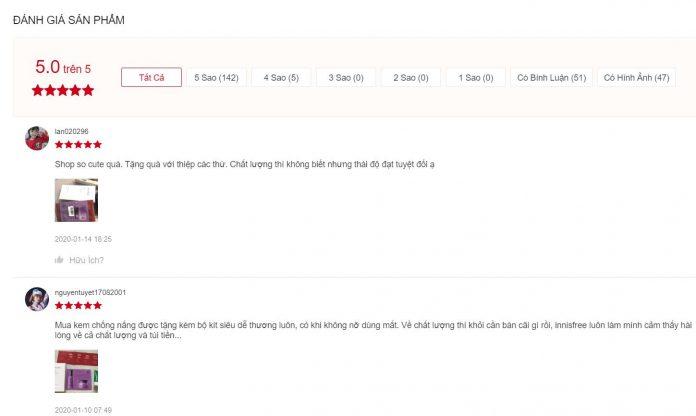Viewport: 696px width, 416px height.
Task: Click nguyentuyet17082001's red star rating
Action: point(78,305)
